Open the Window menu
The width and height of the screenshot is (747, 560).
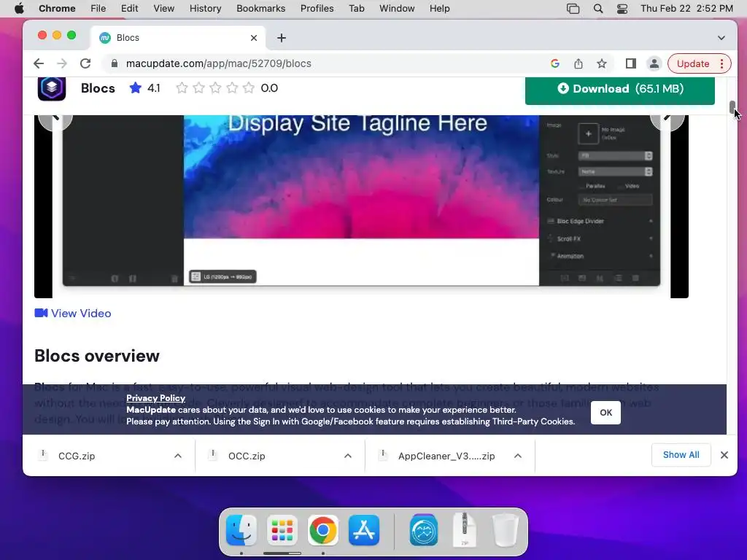[x=397, y=9]
